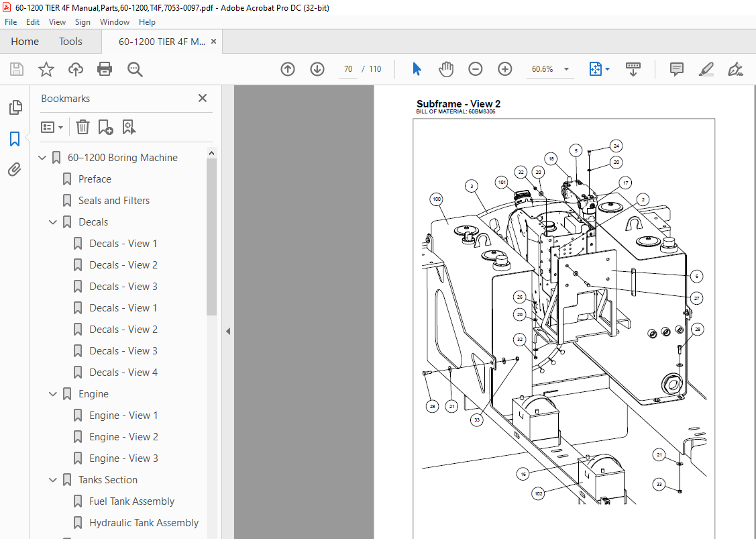
Task: Click the read mode keyboard icon
Action: [x=633, y=69]
